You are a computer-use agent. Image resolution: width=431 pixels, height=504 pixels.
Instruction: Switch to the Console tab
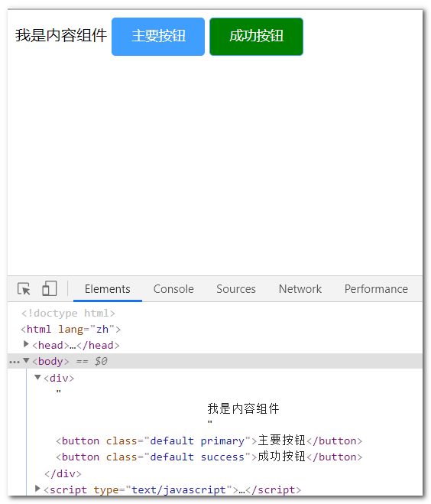coord(173,289)
